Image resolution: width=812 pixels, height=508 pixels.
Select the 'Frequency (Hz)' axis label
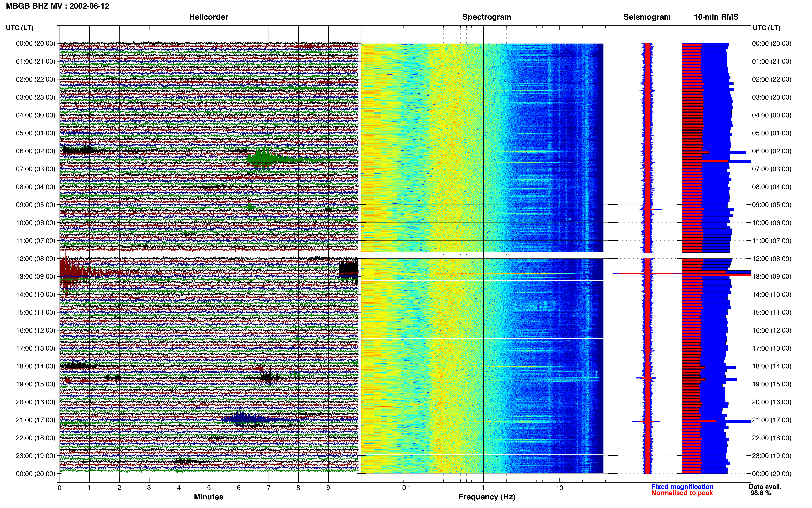(x=487, y=497)
